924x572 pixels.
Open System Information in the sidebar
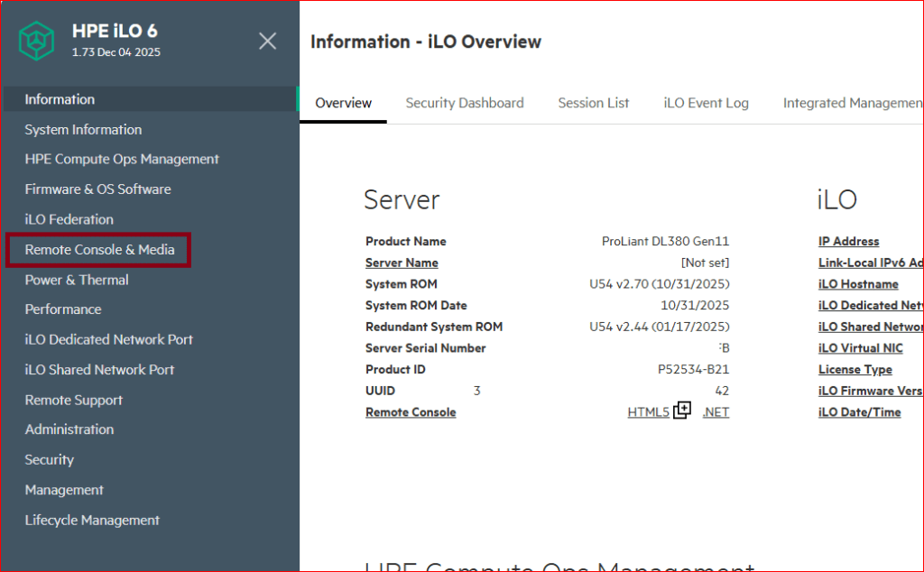83,129
